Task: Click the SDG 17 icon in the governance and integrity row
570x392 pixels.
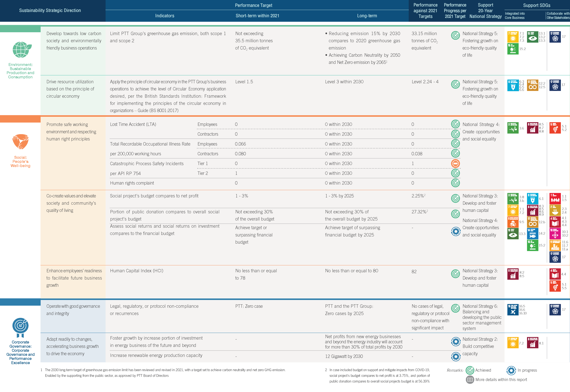Action: click(555, 310)
